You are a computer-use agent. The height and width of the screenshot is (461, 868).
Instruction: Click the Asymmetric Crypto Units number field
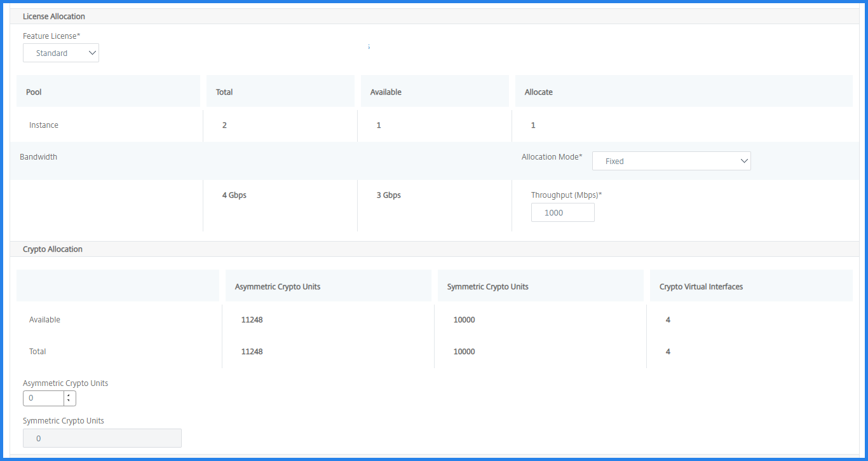(43, 399)
